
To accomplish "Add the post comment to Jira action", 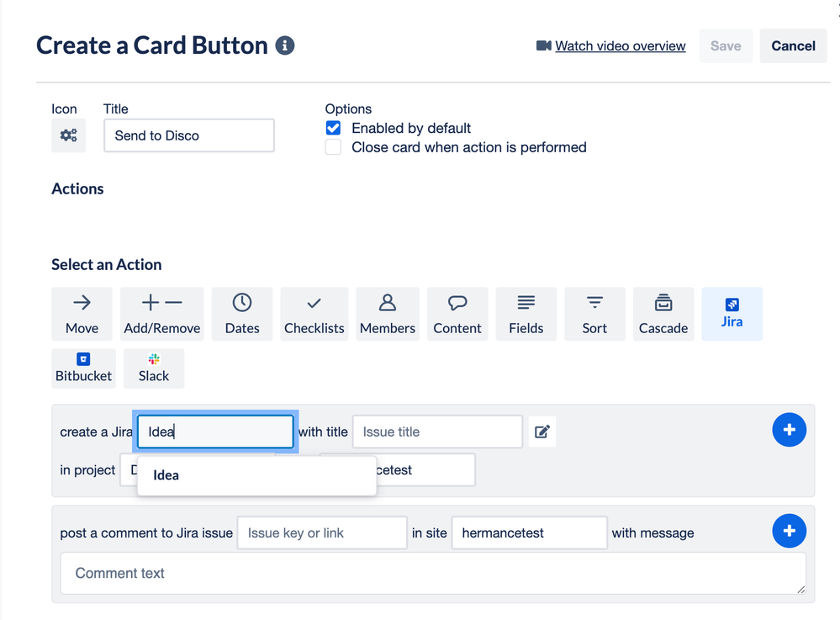I will point(789,531).
